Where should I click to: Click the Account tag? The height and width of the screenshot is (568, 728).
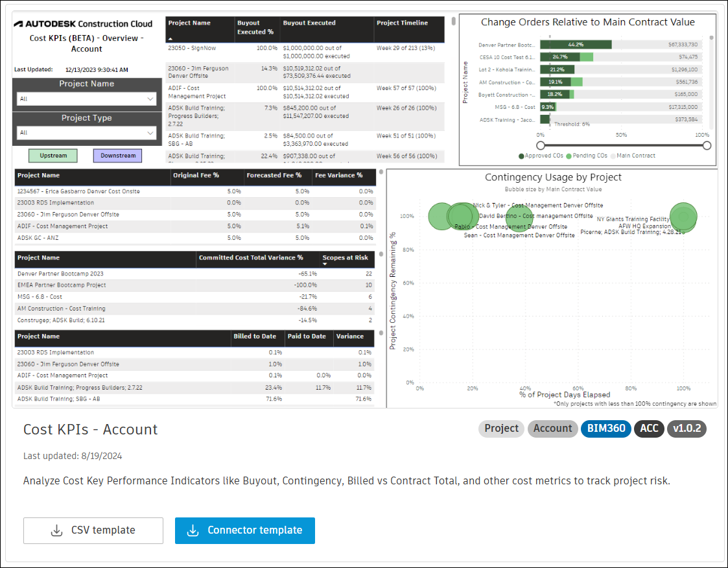[x=552, y=429]
